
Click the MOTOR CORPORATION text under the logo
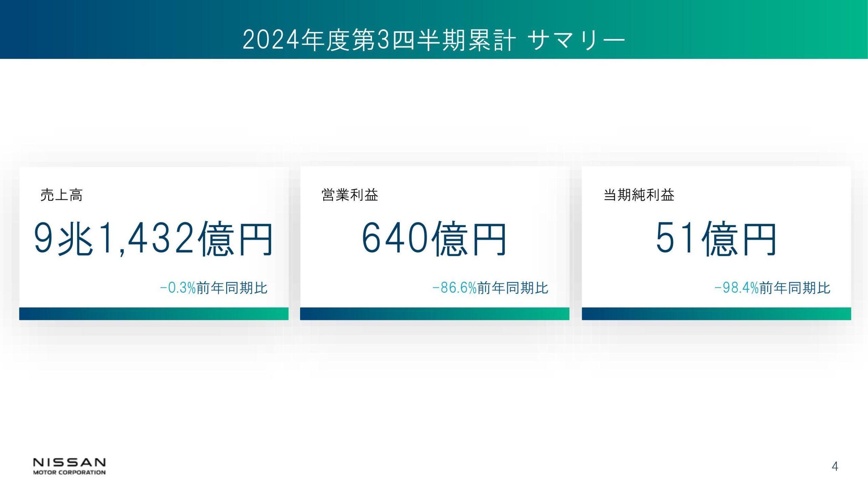click(x=70, y=472)
